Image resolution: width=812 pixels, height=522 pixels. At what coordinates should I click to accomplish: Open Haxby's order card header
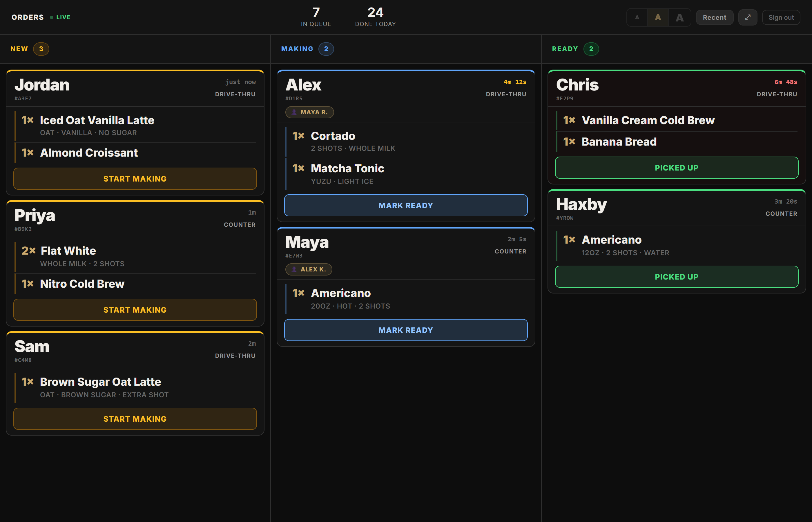[x=677, y=209]
